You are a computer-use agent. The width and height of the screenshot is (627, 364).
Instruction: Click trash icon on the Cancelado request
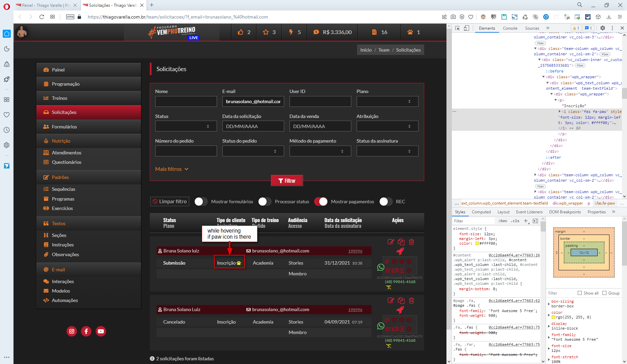coord(411,300)
